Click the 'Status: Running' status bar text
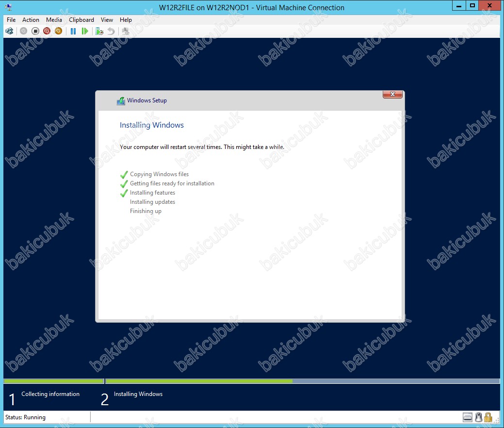This screenshot has width=504, height=428. click(x=25, y=417)
